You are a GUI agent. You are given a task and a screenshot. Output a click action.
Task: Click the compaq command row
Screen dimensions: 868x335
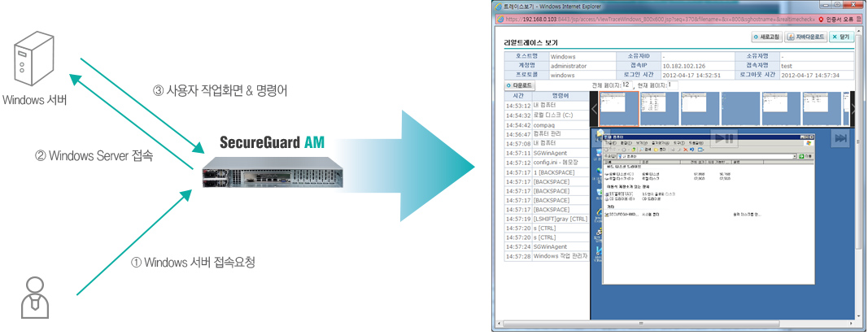(547, 124)
